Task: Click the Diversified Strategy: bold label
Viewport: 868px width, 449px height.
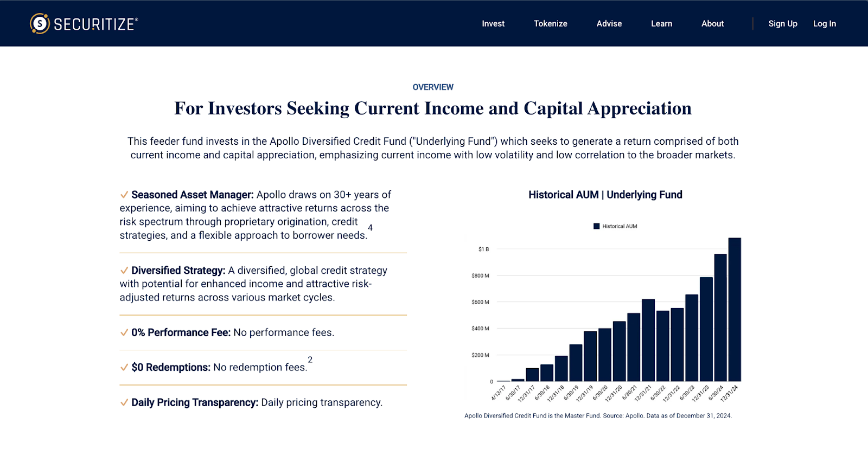Action: point(178,270)
